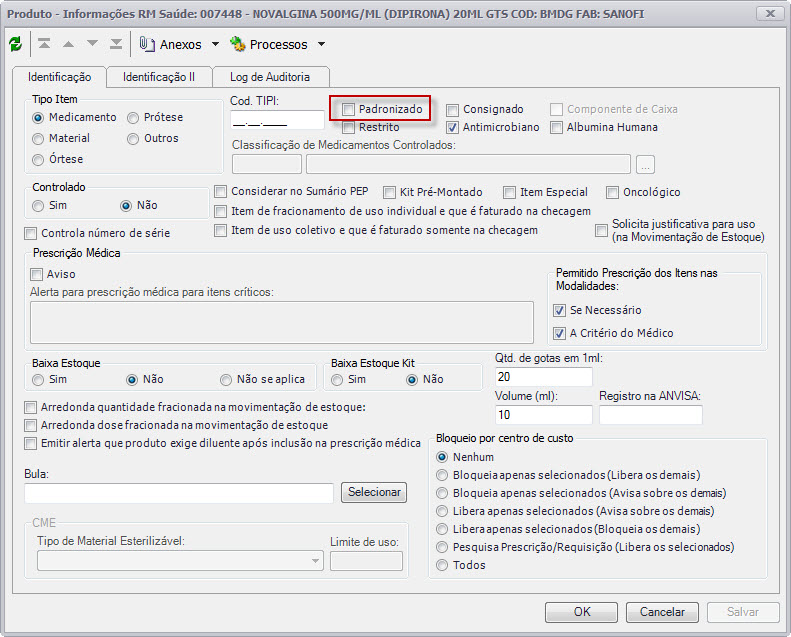Click the Selecionar bula button
791x637 pixels.
click(x=374, y=492)
